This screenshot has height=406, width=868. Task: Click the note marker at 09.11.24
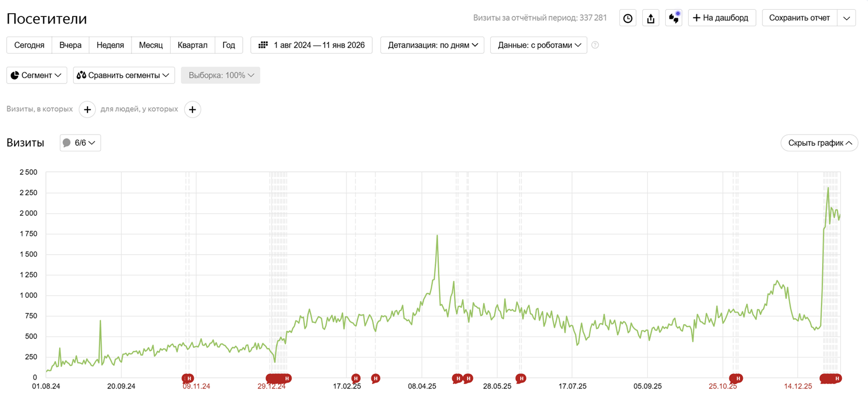click(x=188, y=378)
